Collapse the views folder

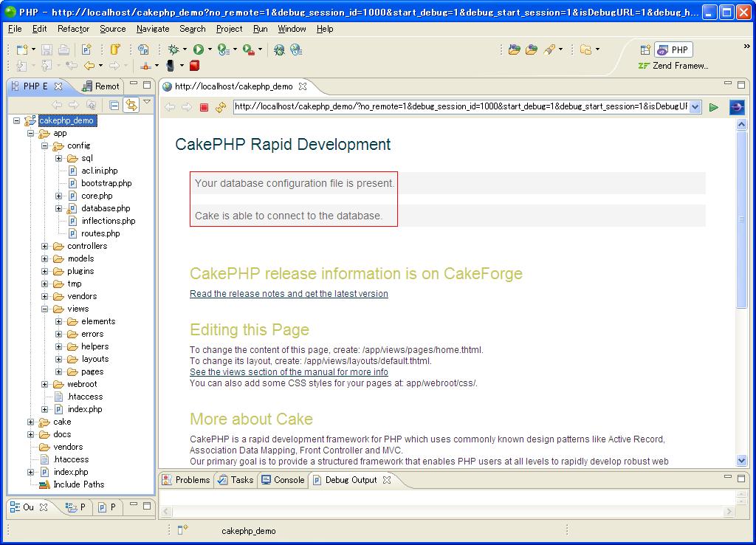click(45, 309)
